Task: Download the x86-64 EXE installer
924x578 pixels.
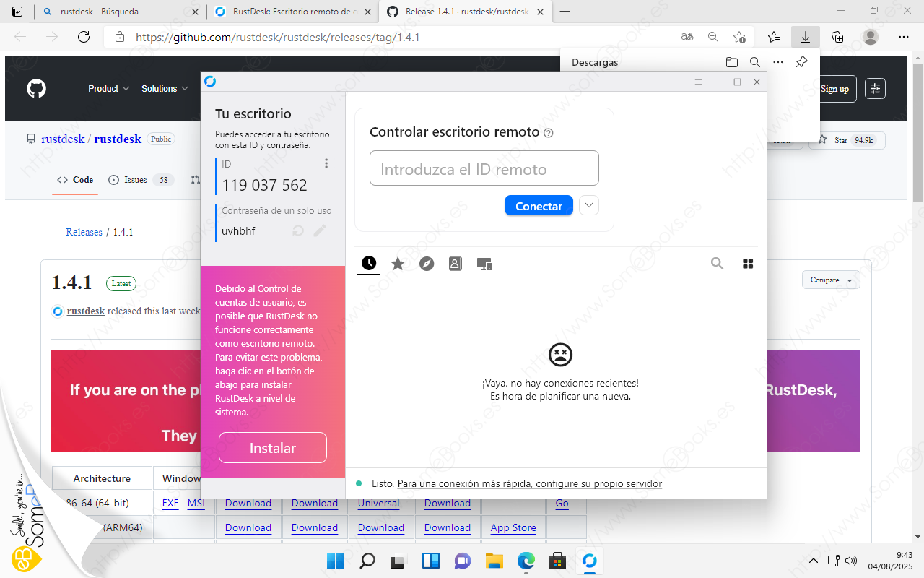Action: click(x=170, y=504)
